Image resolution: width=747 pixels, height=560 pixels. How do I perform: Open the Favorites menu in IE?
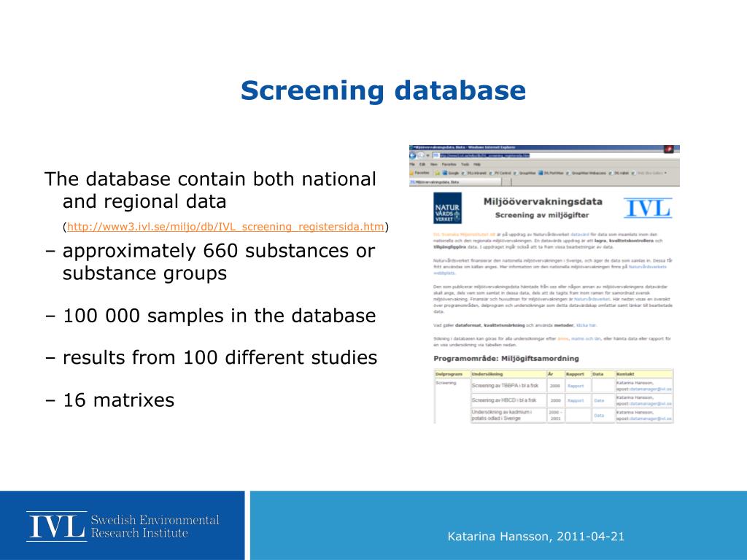point(449,164)
